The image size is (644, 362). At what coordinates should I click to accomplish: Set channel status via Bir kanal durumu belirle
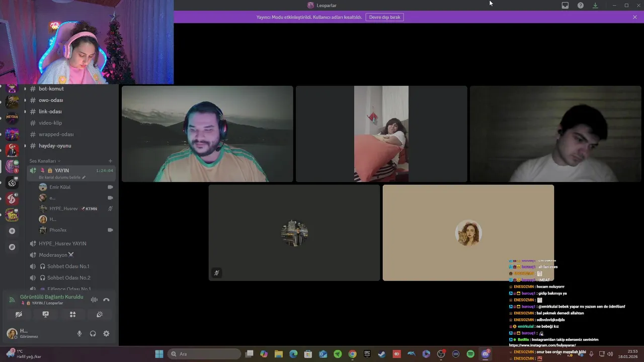[62, 177]
